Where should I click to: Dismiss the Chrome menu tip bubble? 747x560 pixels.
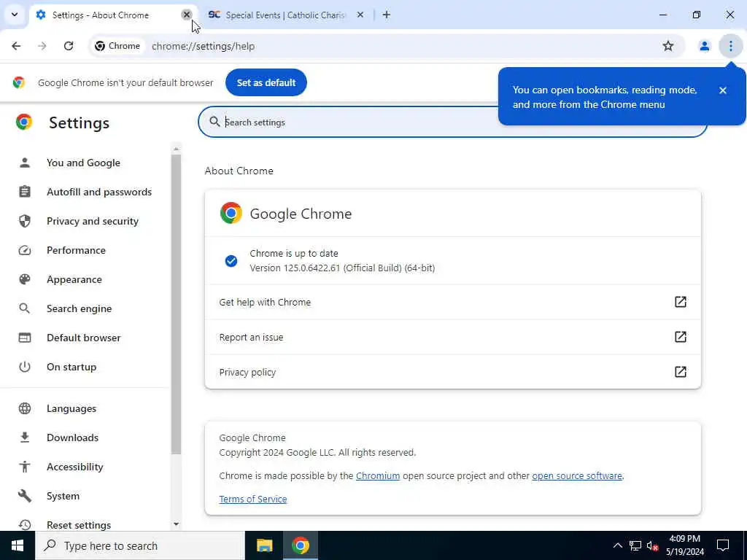click(723, 90)
